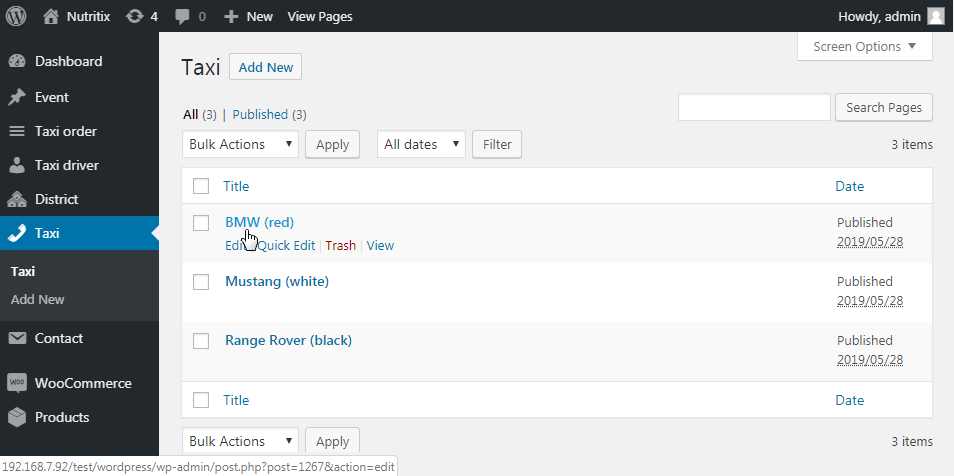The height and width of the screenshot is (476, 954).
Task: Click the Taxi order list icon
Action: (x=17, y=131)
